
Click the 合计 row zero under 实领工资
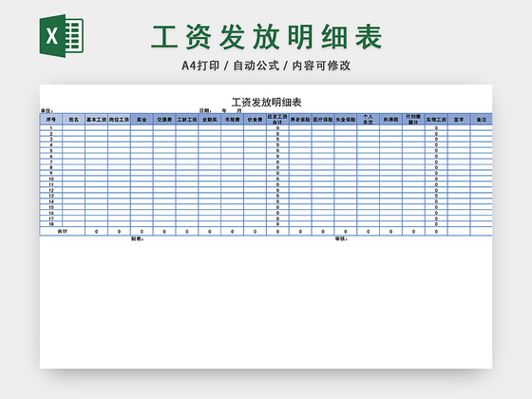click(x=436, y=232)
